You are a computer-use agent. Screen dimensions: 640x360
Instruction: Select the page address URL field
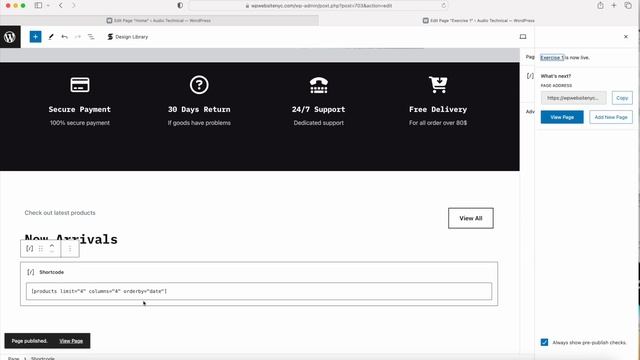click(573, 98)
